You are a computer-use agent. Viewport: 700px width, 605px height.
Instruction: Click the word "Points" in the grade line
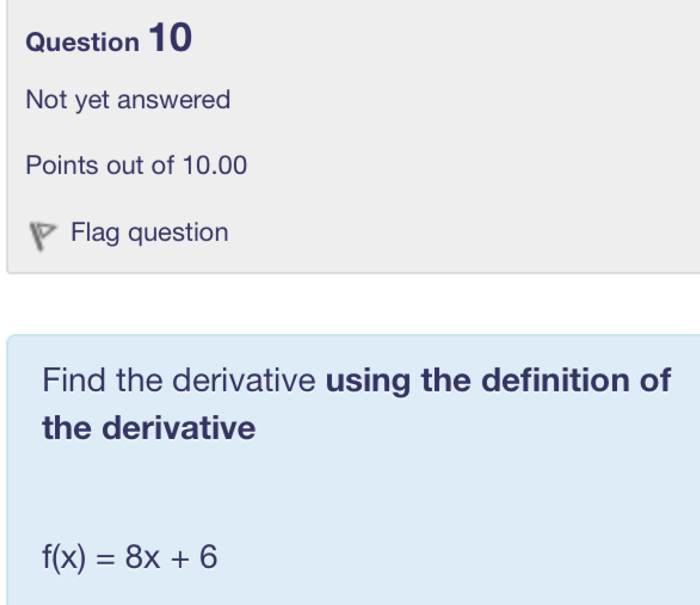tap(61, 165)
